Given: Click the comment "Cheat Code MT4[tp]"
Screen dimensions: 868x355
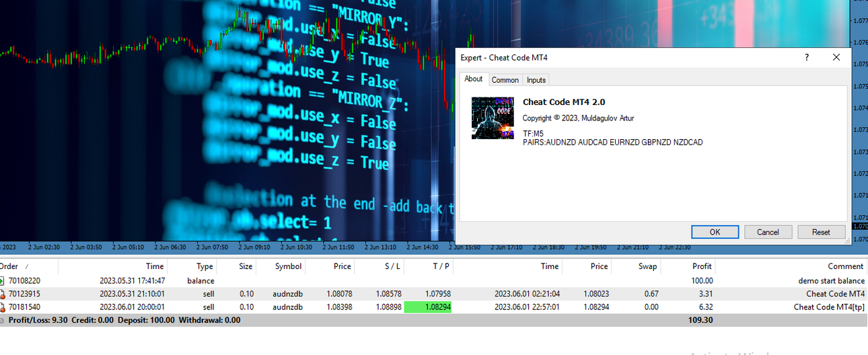Looking at the screenshot, I should 829,307.
